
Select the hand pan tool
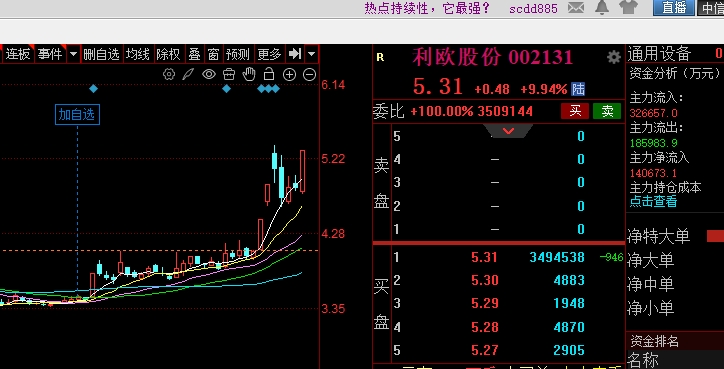pyautogui.click(x=249, y=74)
